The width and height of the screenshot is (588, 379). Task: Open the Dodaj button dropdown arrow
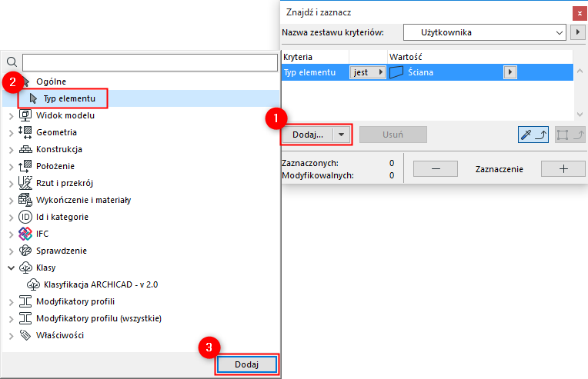(341, 135)
